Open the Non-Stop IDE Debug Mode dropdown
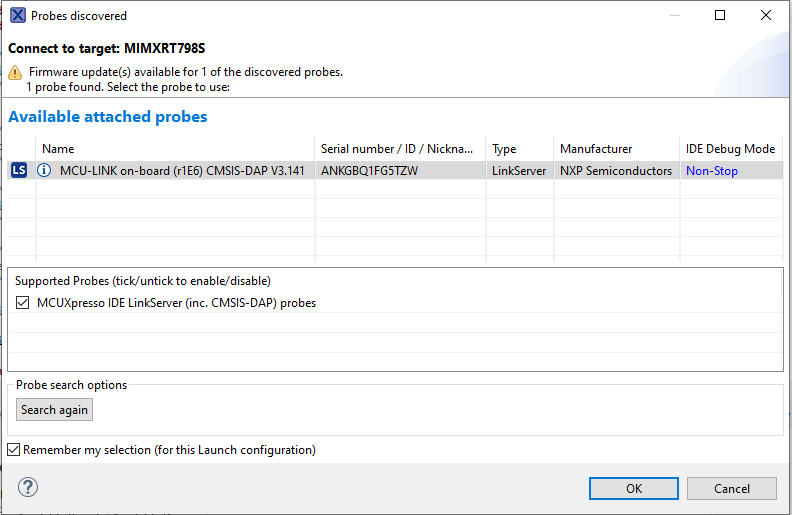This screenshot has width=792, height=515. 712,171
